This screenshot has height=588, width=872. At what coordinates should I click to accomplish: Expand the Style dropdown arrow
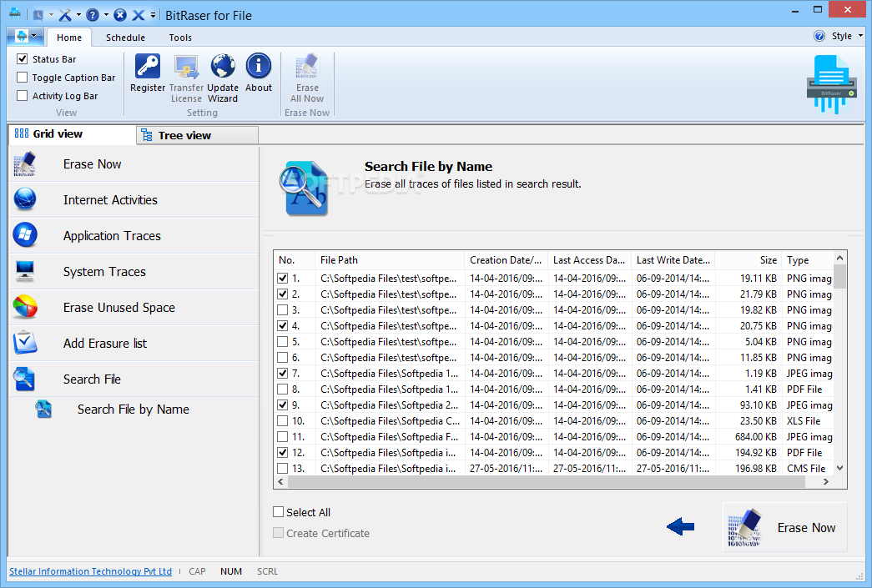860,36
